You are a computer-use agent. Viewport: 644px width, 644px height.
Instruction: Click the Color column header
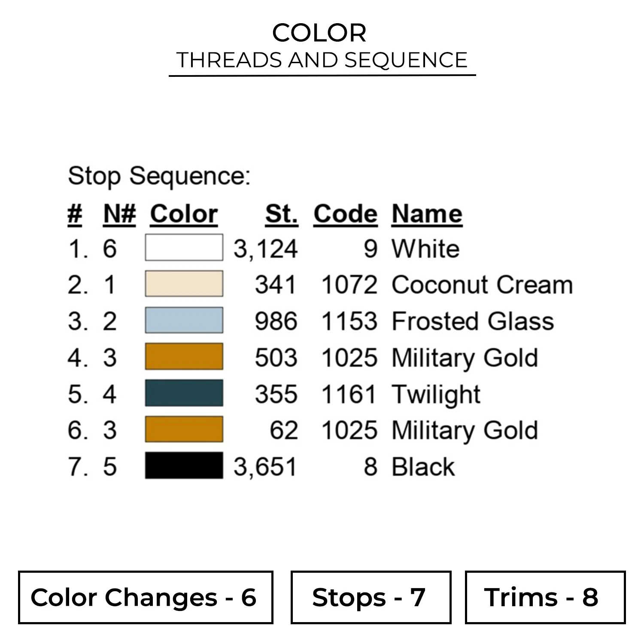184,214
